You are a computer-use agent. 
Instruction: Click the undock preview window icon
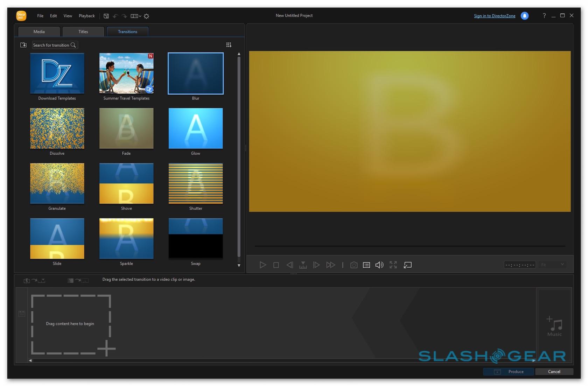click(407, 265)
